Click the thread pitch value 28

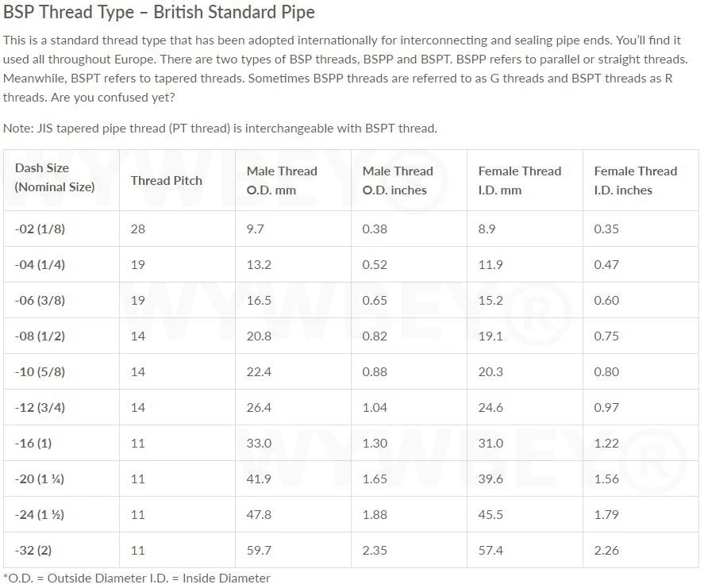[138, 229]
